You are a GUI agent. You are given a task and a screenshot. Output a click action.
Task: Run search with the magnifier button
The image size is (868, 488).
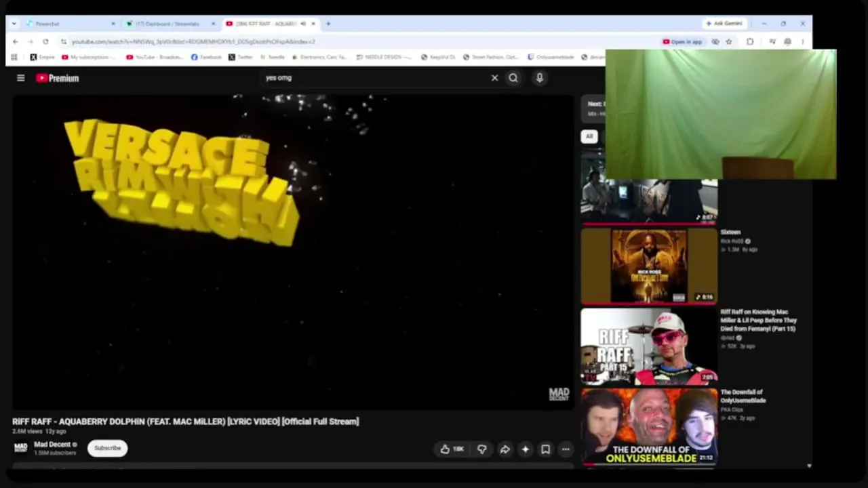pyautogui.click(x=513, y=78)
